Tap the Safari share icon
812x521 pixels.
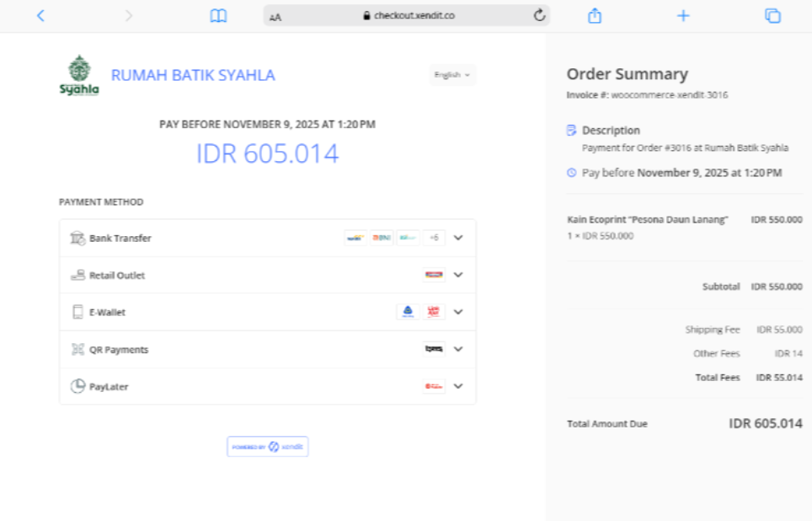595,15
